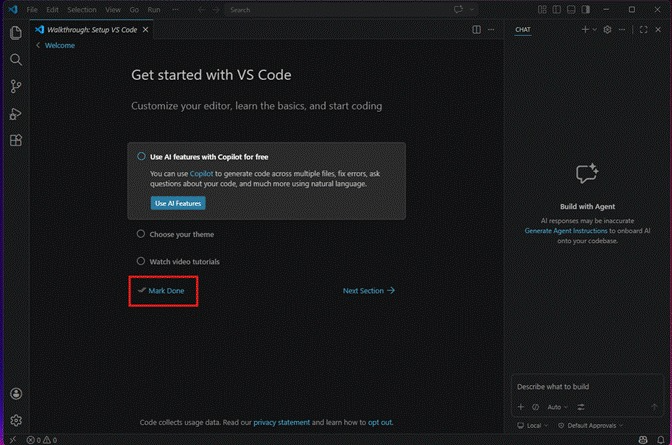Add context with plus in chat input
This screenshot has height=445, width=672.
coord(521,407)
